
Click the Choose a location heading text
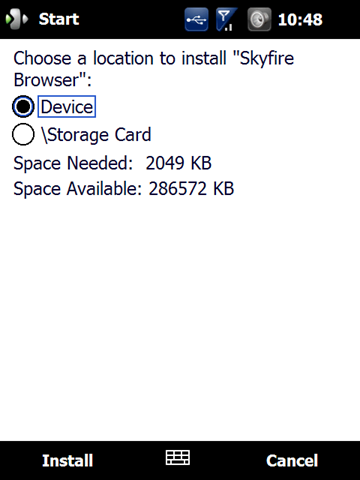(153, 69)
